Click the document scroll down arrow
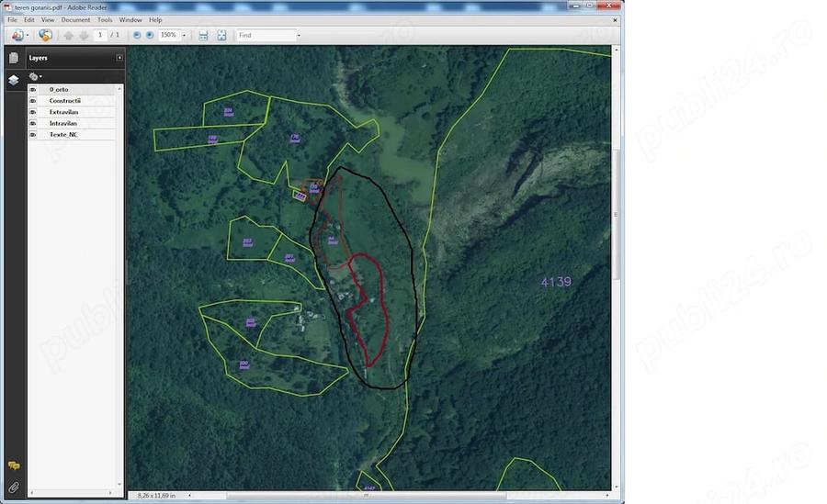 (616, 487)
